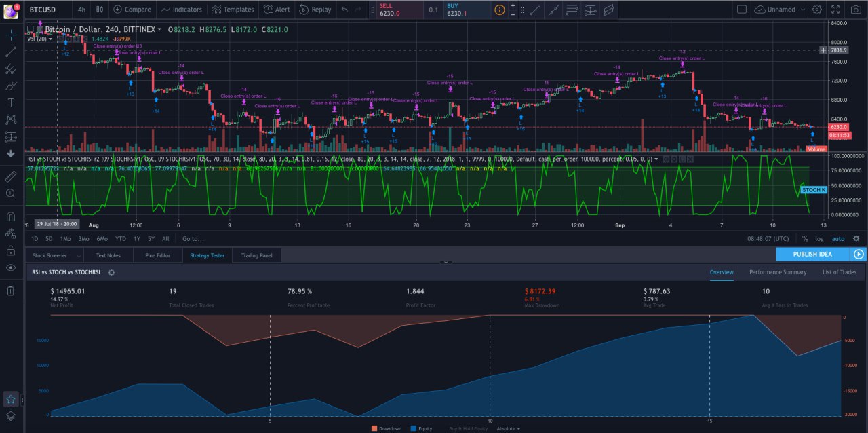This screenshot has height=433, width=868.
Task: Toggle lock all drawing tools
Action: click(11, 250)
